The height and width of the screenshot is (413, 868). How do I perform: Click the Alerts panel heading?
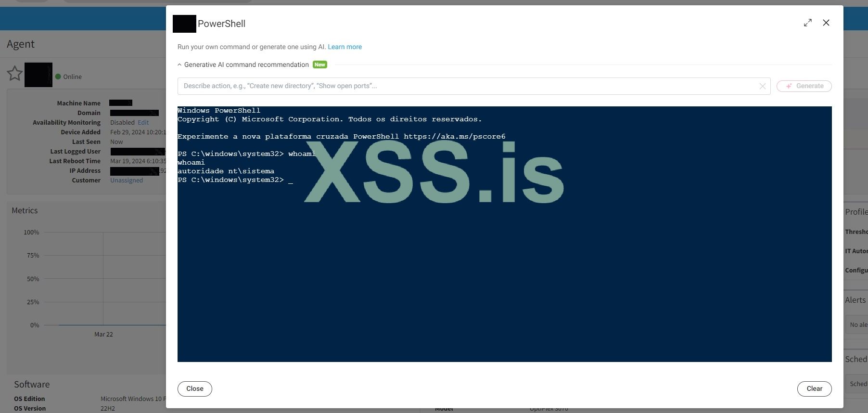855,300
